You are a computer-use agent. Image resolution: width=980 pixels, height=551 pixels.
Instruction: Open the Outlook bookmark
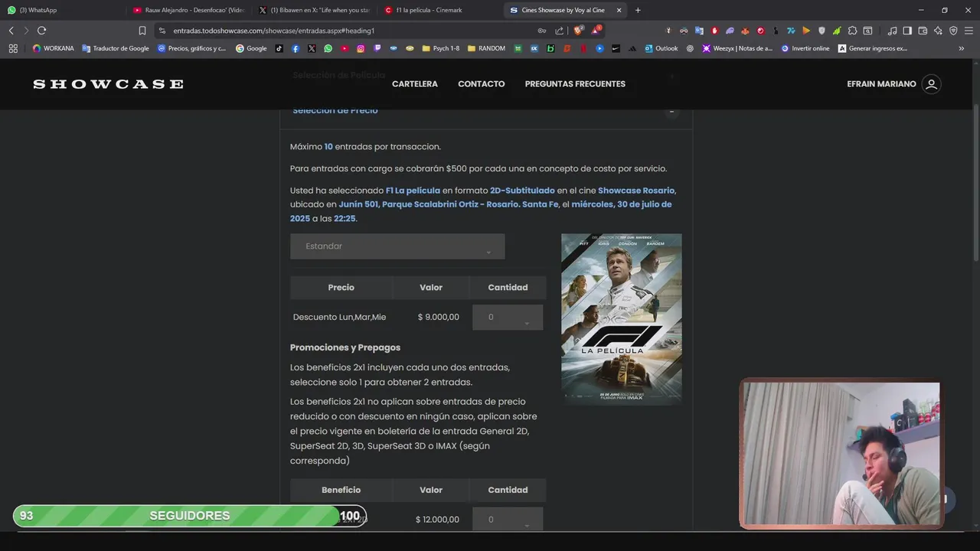pyautogui.click(x=661, y=48)
